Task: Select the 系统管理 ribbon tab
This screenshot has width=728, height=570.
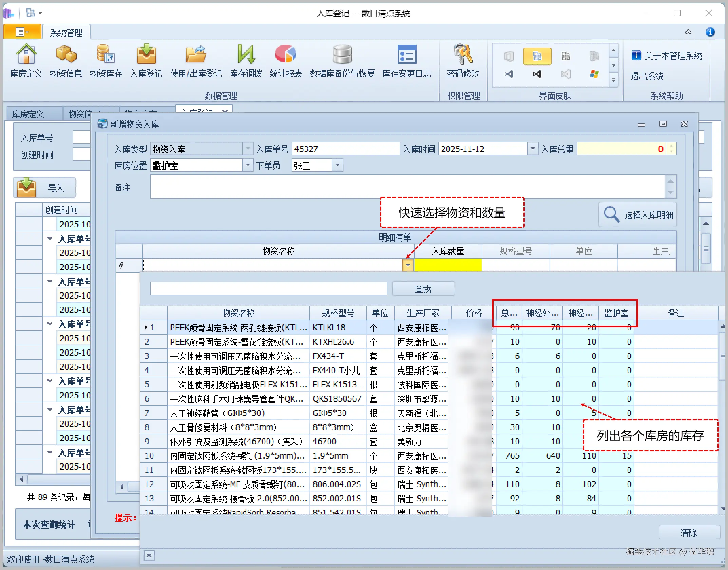Action: [x=66, y=33]
